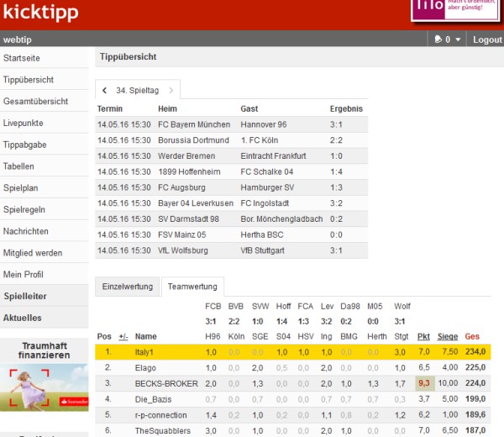Click the kicktipp logo
The height and width of the screenshot is (437, 504).
(x=40, y=13)
